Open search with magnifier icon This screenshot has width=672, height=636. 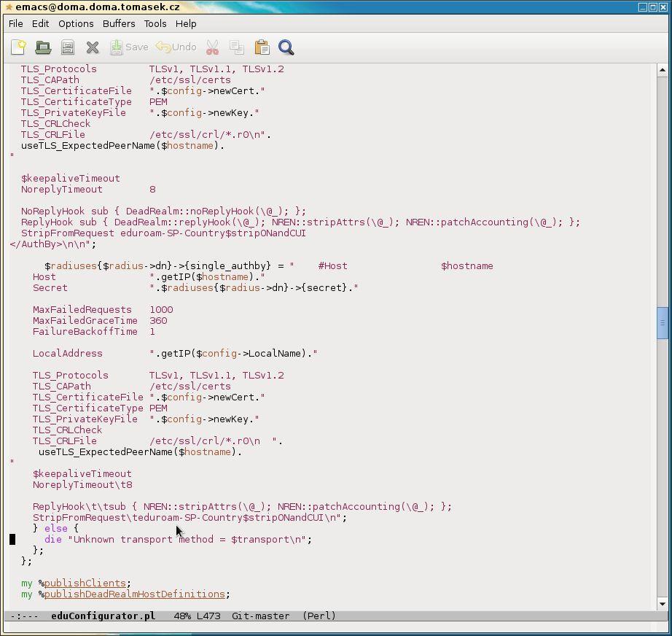(x=286, y=47)
